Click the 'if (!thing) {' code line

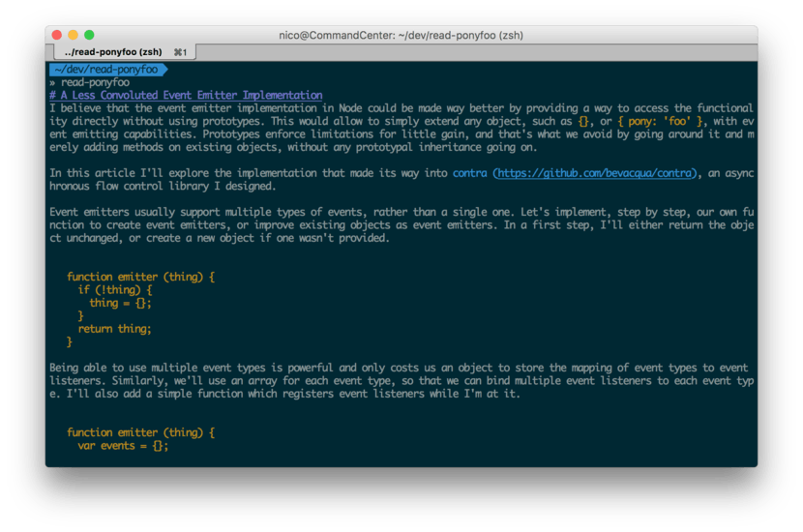115,290
